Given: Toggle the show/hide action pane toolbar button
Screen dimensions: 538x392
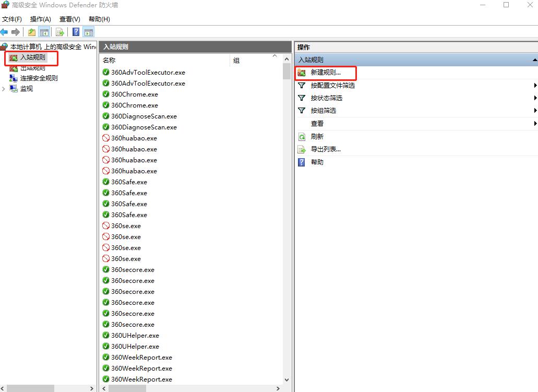Looking at the screenshot, I should tap(89, 32).
